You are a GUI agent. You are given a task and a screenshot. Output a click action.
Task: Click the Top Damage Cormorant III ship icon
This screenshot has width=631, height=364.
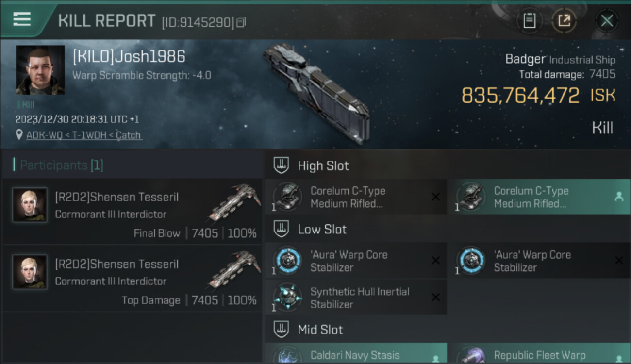(235, 268)
